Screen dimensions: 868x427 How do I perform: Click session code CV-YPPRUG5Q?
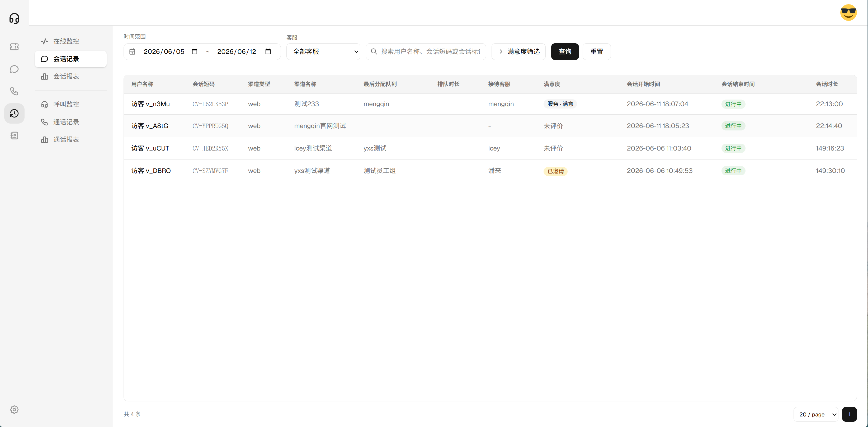[x=210, y=126]
